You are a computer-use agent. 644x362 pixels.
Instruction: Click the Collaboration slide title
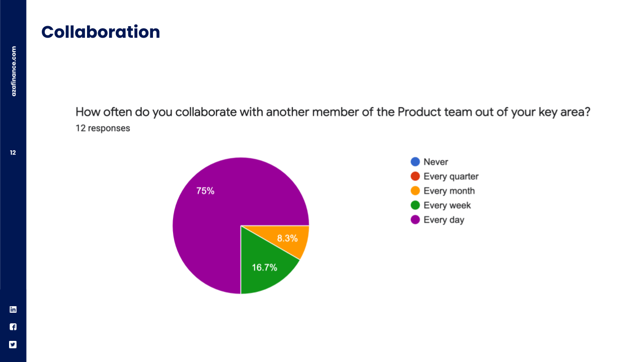pyautogui.click(x=101, y=32)
